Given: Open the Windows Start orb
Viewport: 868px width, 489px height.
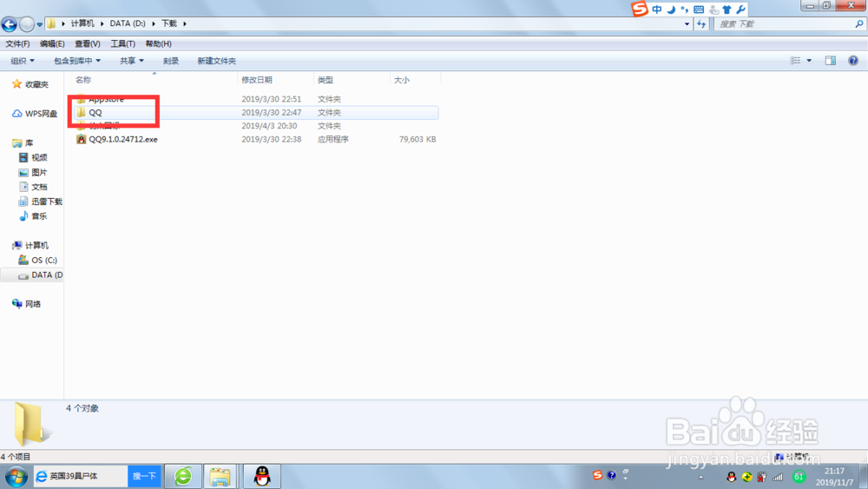Looking at the screenshot, I should [16, 476].
